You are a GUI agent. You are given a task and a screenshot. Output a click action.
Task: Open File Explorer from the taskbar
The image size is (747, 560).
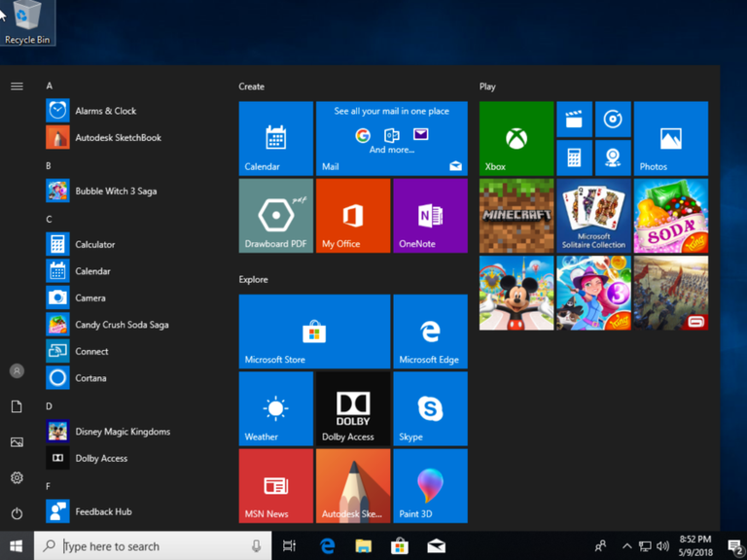click(x=363, y=545)
